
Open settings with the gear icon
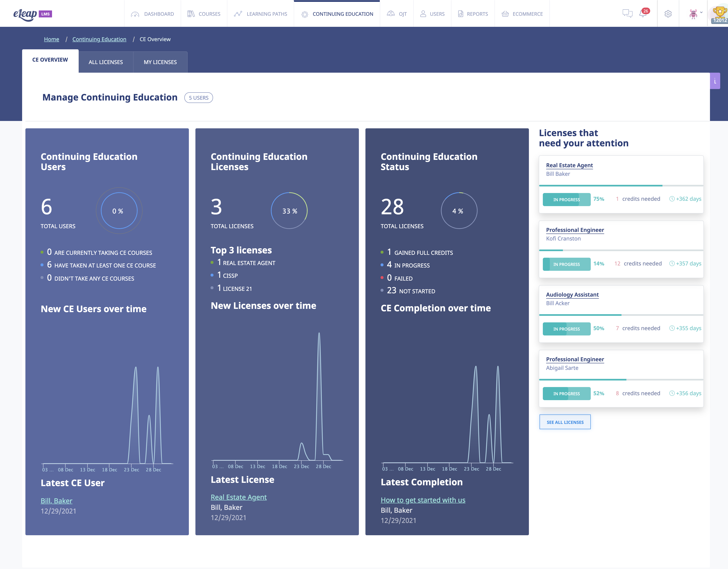click(x=668, y=14)
